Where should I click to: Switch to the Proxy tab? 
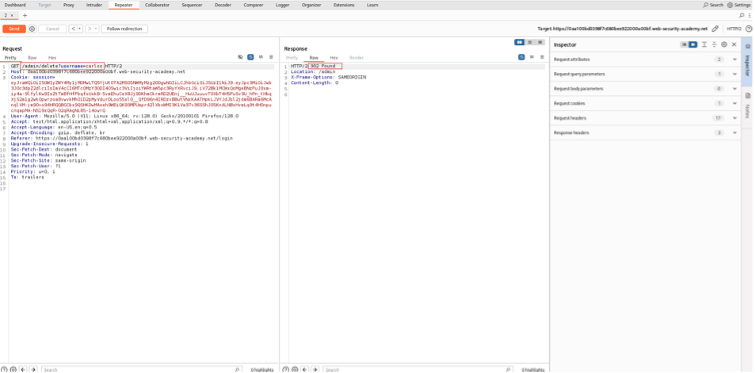[x=68, y=5]
